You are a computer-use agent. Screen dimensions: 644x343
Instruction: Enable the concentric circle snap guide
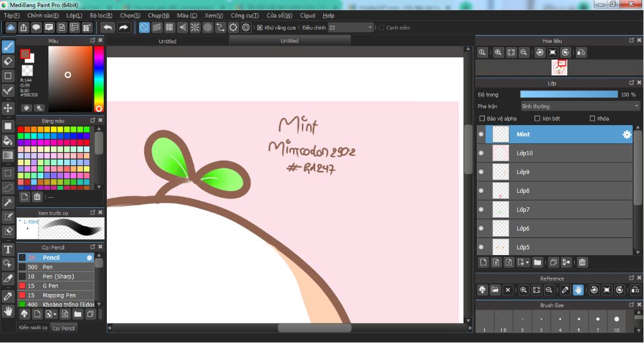click(x=208, y=28)
